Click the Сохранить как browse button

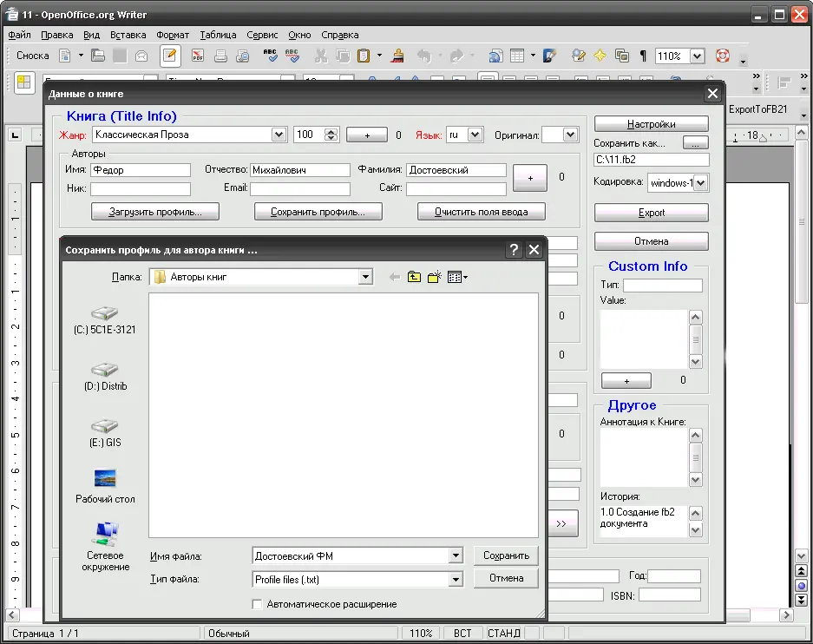695,143
